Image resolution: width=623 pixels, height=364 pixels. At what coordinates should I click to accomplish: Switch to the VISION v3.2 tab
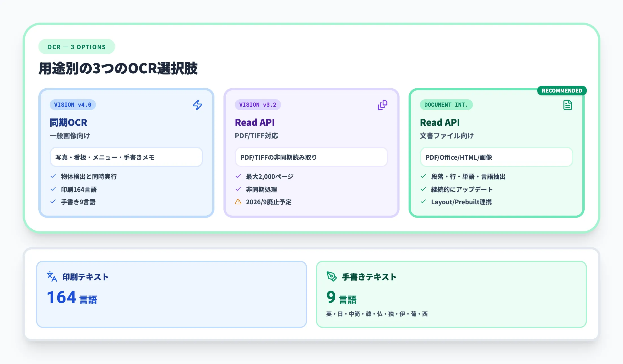pyautogui.click(x=258, y=105)
